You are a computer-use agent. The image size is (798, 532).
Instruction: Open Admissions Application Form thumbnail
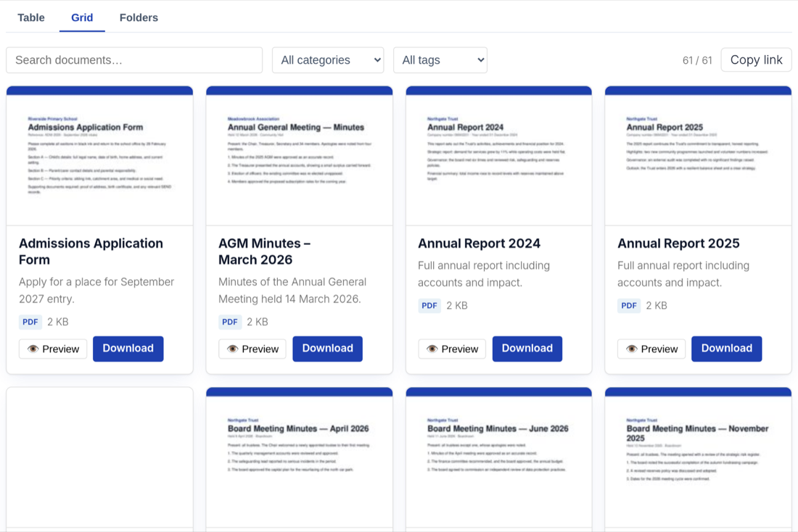(100, 156)
